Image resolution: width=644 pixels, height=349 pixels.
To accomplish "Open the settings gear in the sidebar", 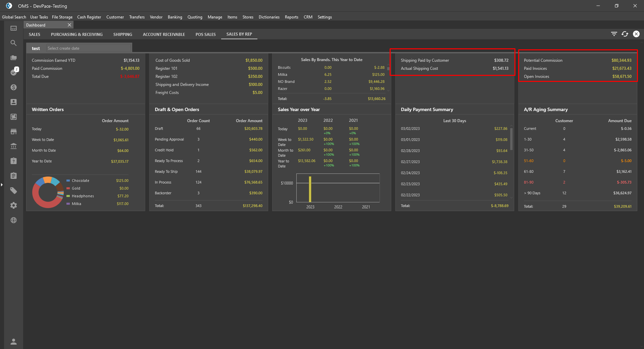I will pyautogui.click(x=13, y=205).
